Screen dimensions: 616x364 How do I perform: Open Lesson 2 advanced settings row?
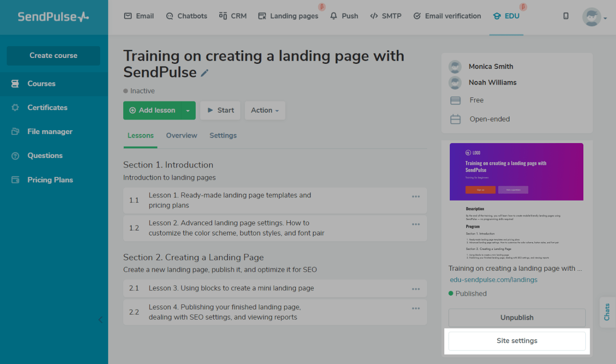(275, 228)
